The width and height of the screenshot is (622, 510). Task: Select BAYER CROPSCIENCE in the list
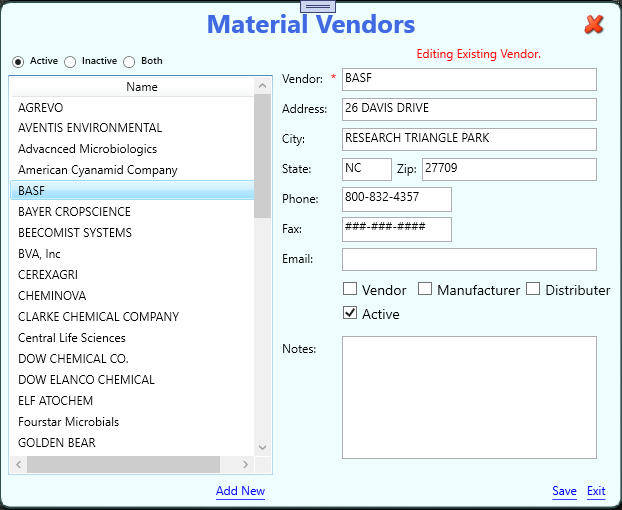coord(132,212)
